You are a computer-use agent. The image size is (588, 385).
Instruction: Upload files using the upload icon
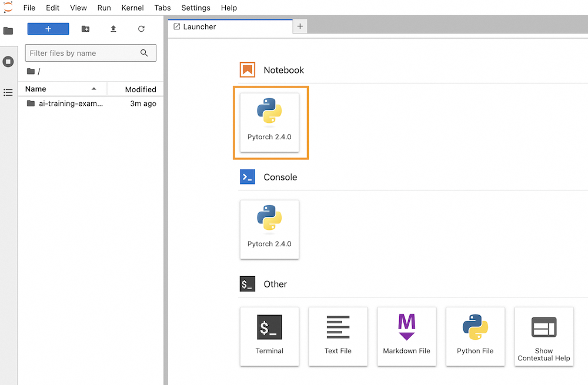click(x=113, y=28)
